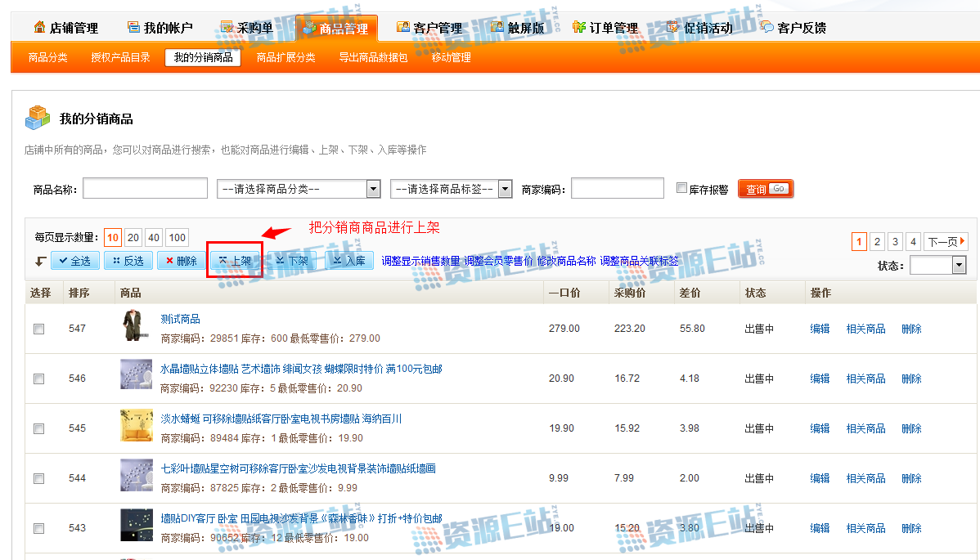
Task: Open thumbnail of 测试商品 coat product
Action: pyautogui.click(x=133, y=327)
